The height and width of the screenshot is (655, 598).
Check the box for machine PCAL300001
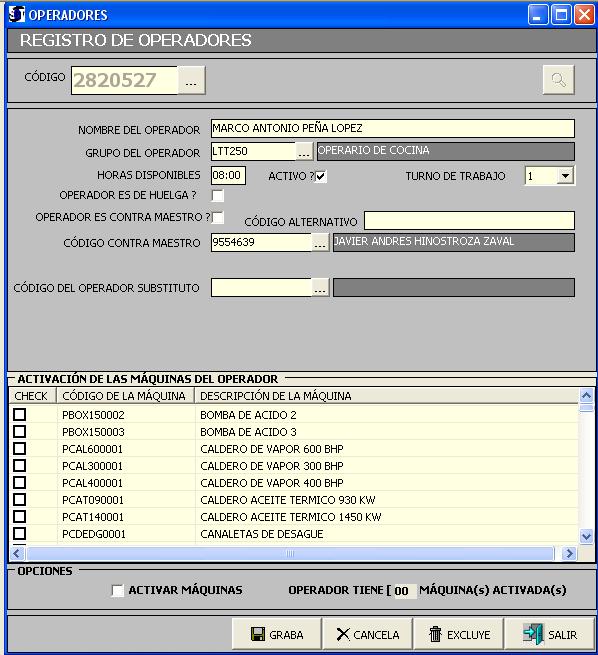[x=20, y=465]
